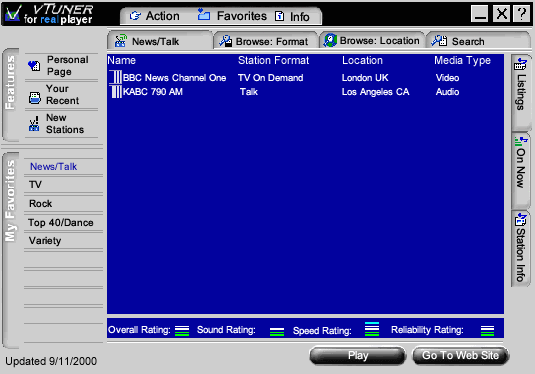Click the New Stations antenna icon
The height and width of the screenshot is (374, 535).
click(34, 124)
